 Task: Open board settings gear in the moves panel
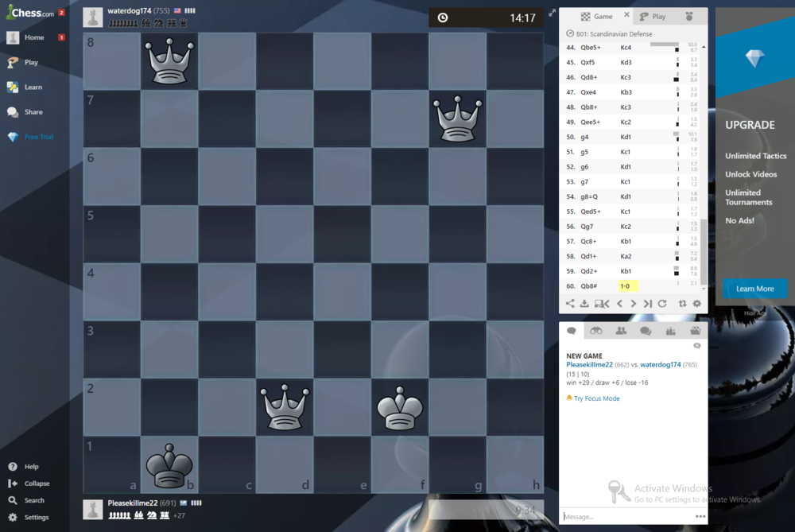click(x=697, y=304)
